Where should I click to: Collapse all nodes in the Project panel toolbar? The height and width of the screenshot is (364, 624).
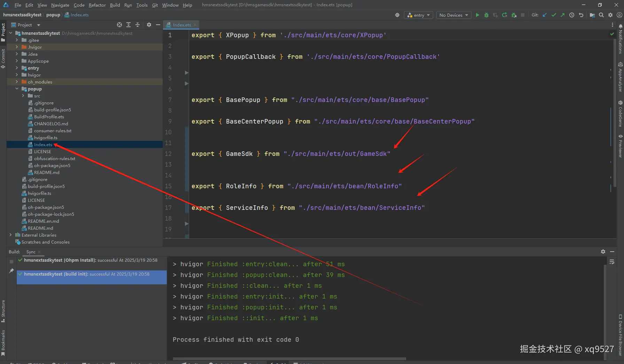coord(138,25)
